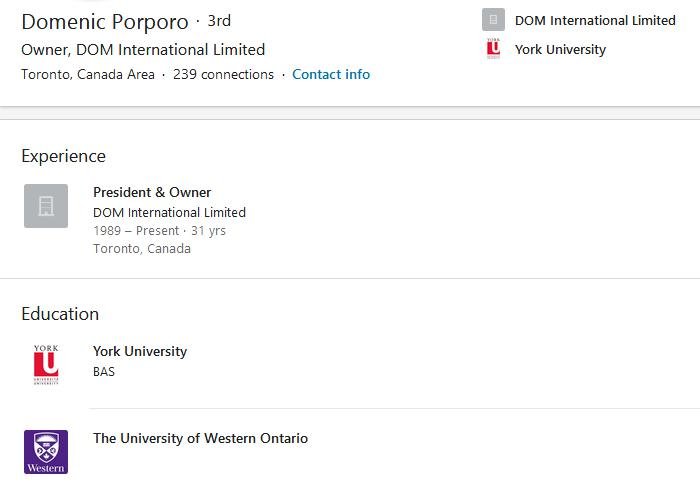This screenshot has width=700, height=487.
Task: Click the Experience section heading
Action: pos(63,156)
